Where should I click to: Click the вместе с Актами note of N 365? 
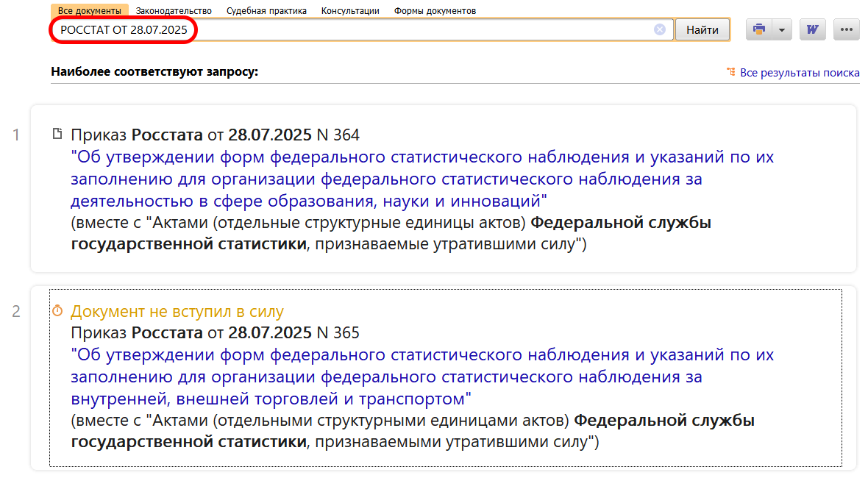click(413, 431)
